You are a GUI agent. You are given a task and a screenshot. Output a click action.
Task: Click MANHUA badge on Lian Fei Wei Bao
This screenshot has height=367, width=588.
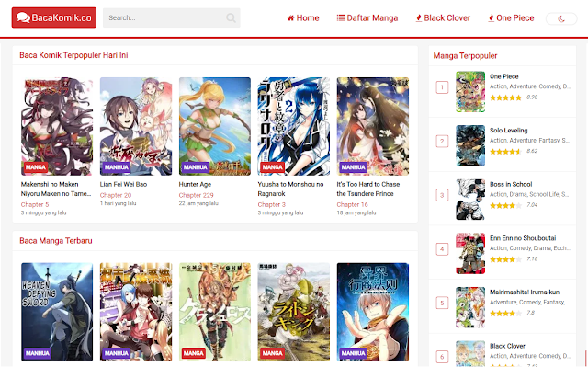tap(117, 167)
